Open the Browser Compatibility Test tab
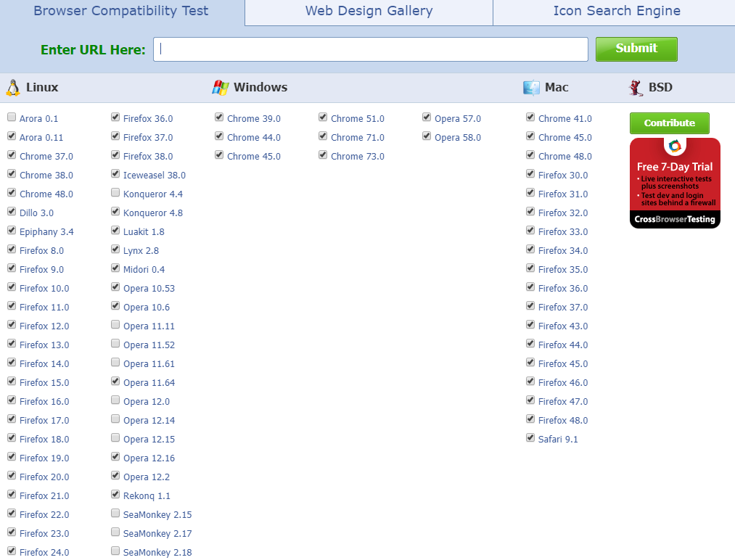This screenshot has height=560, width=735. click(x=121, y=11)
